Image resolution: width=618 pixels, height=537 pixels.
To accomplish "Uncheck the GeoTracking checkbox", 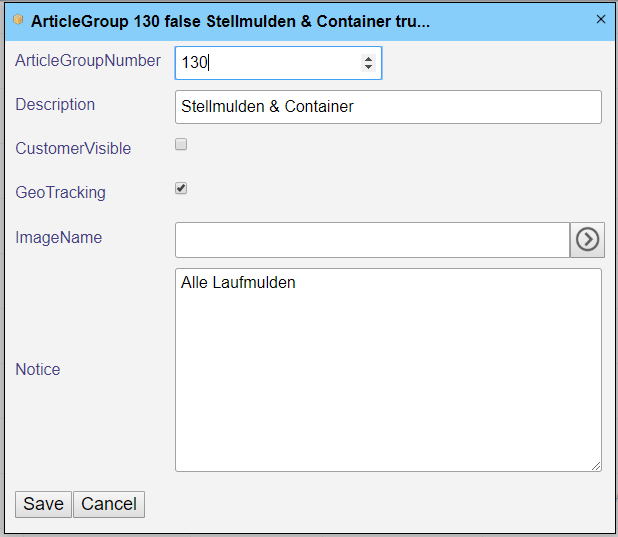I will tap(181, 188).
